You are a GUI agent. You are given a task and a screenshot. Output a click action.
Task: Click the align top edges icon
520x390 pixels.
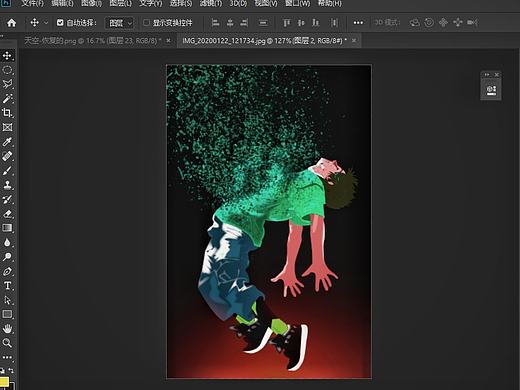pyautogui.click(x=286, y=23)
